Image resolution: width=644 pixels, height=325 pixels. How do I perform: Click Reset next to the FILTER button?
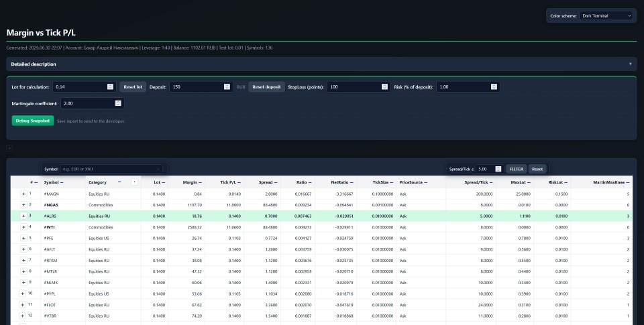pos(537,169)
